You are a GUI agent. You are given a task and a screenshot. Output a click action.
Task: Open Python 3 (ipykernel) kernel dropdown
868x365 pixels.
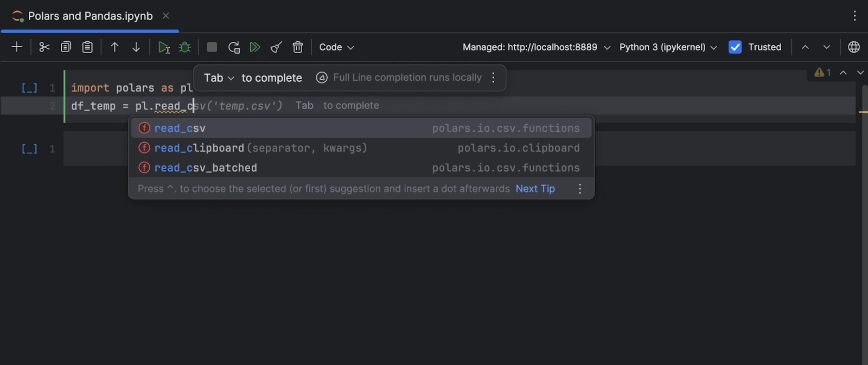[x=668, y=47]
